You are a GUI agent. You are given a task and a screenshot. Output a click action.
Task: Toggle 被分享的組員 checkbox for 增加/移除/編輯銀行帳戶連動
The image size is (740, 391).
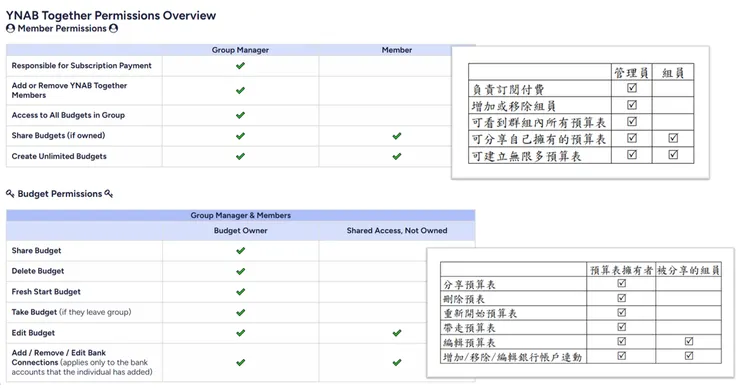pyautogui.click(x=689, y=356)
